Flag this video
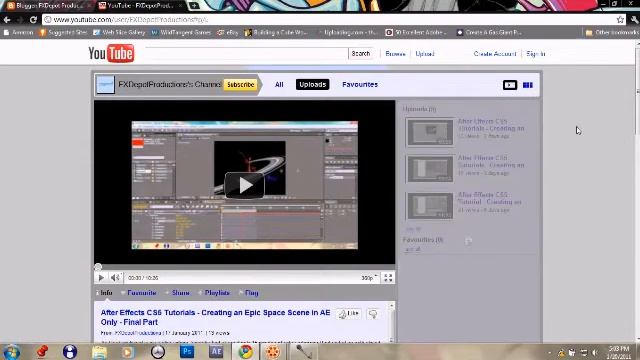The height and width of the screenshot is (360, 640). click(x=251, y=293)
